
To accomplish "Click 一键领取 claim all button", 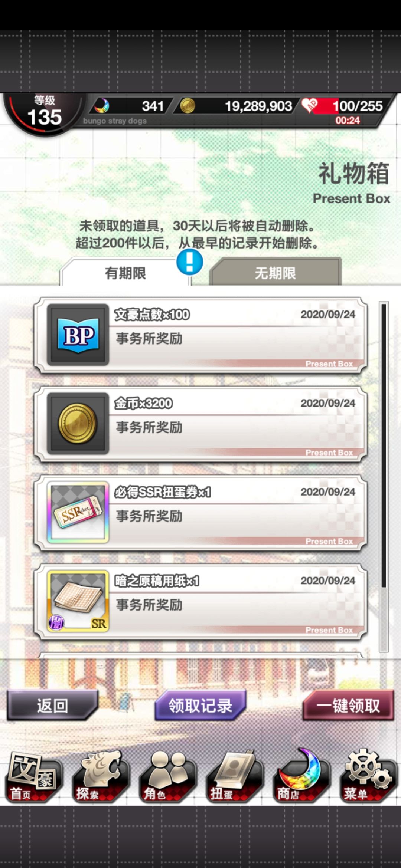I will 348,706.
